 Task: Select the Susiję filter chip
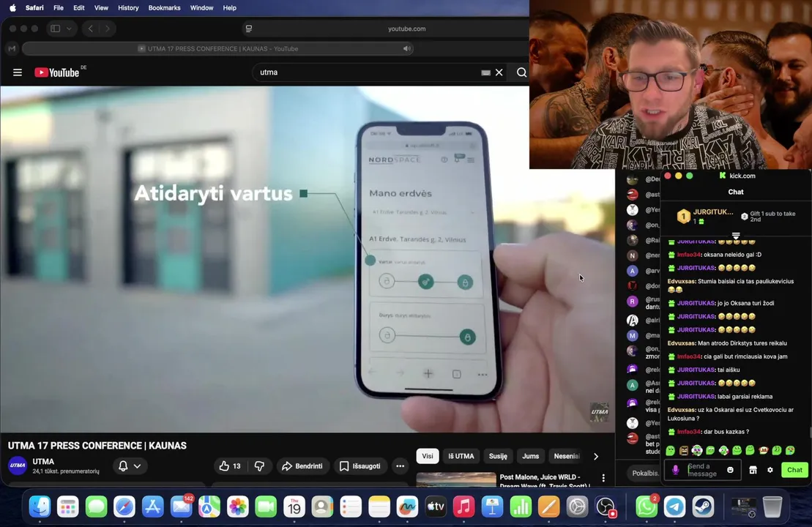click(x=498, y=456)
